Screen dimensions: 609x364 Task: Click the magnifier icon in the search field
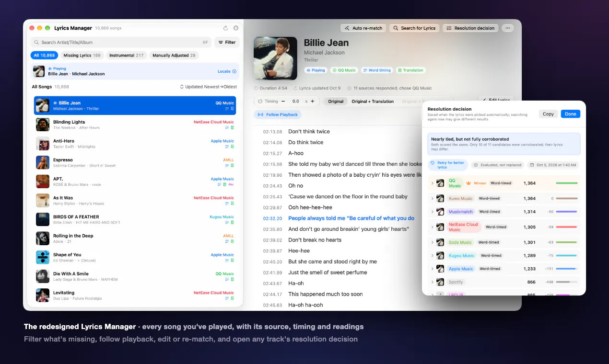coord(37,42)
